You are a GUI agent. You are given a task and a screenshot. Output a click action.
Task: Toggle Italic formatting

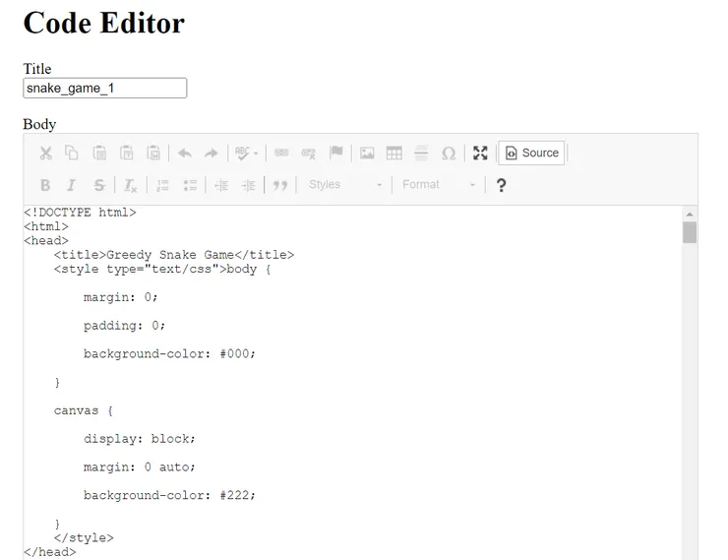point(71,185)
